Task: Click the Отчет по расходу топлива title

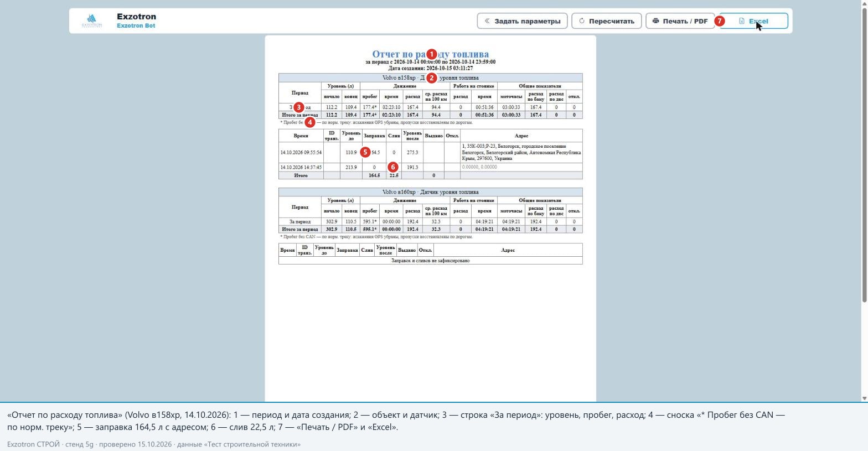Action: [430, 54]
